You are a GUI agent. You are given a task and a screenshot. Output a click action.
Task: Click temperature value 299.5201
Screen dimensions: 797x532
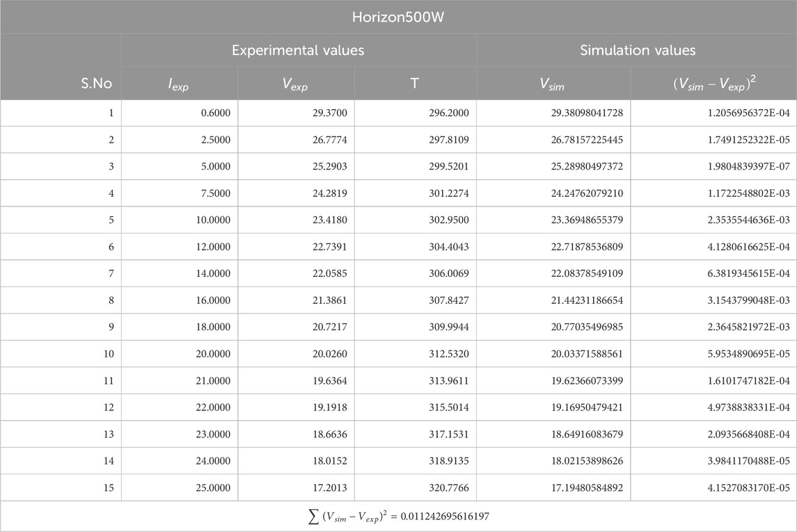pyautogui.click(x=449, y=166)
